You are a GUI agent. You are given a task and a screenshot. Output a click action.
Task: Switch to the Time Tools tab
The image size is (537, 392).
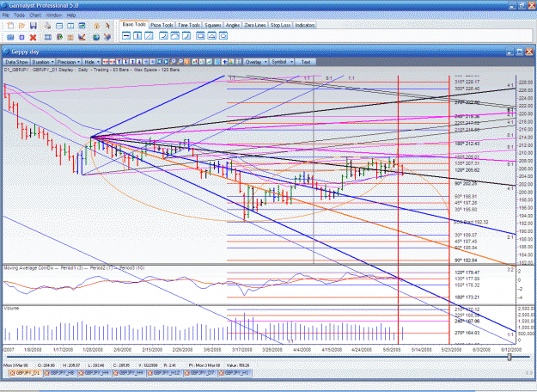[189, 25]
